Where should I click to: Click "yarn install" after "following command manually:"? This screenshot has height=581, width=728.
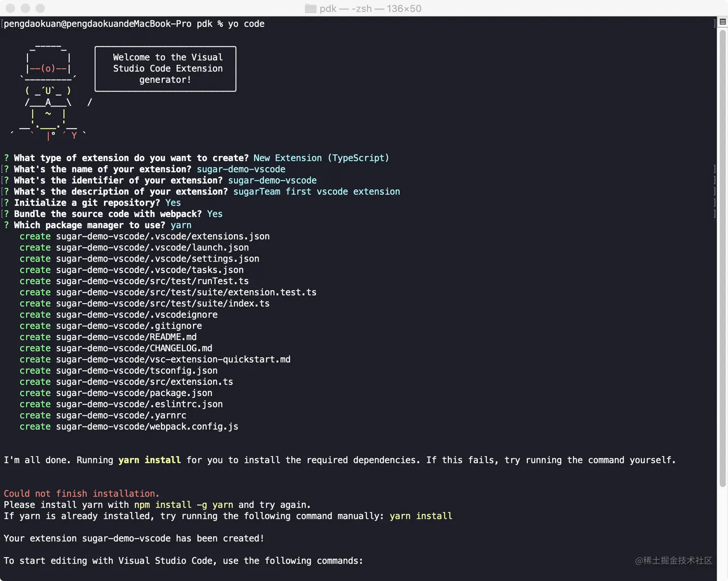point(421,516)
